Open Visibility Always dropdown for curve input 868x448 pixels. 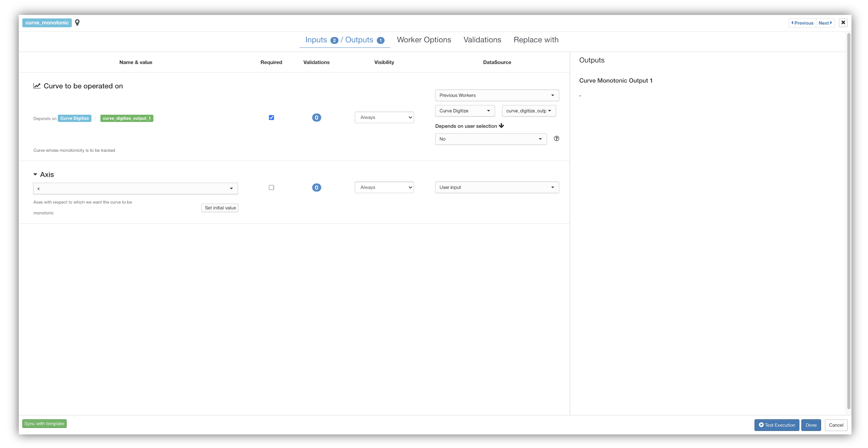point(384,118)
